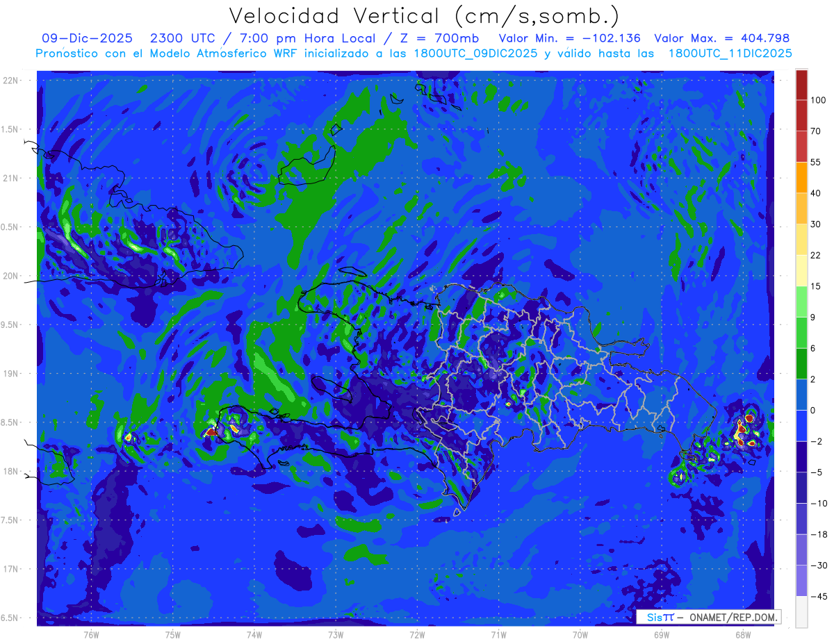Click the light green colorbar segment between 9 and 15
The width and height of the screenshot is (834, 644).
(801, 302)
